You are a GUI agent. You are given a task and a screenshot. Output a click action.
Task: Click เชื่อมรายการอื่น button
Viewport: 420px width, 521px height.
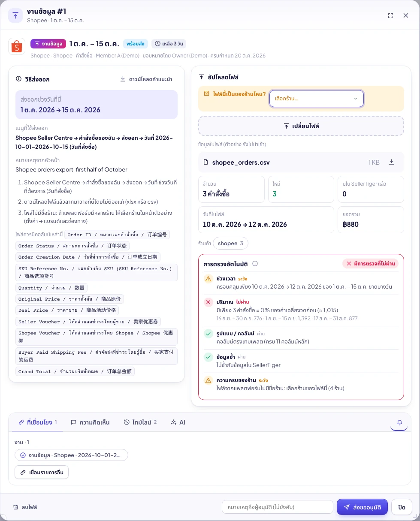pos(42,473)
